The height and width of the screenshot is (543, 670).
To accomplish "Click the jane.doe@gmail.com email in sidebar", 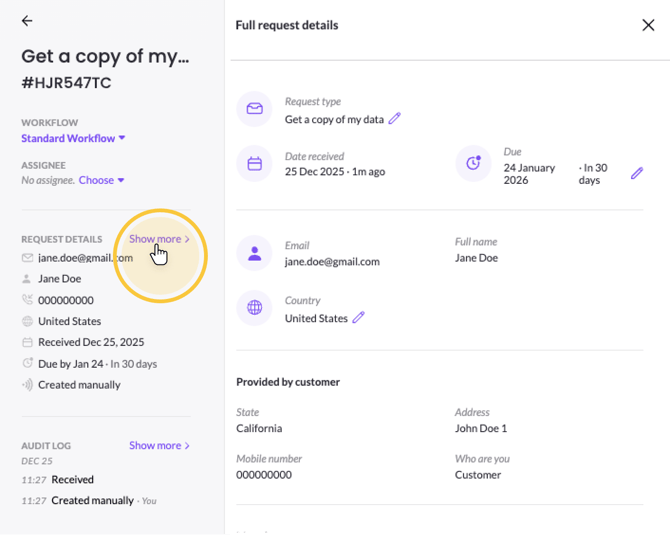I will tap(84, 257).
